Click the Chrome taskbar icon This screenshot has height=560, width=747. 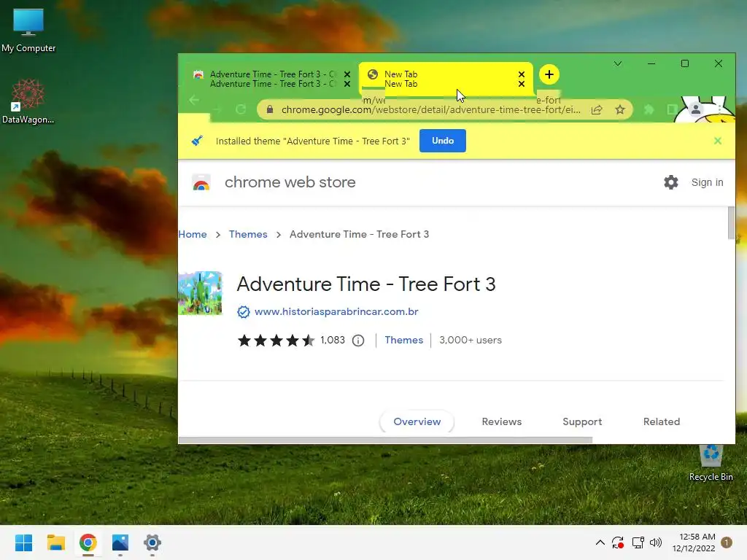(x=88, y=542)
